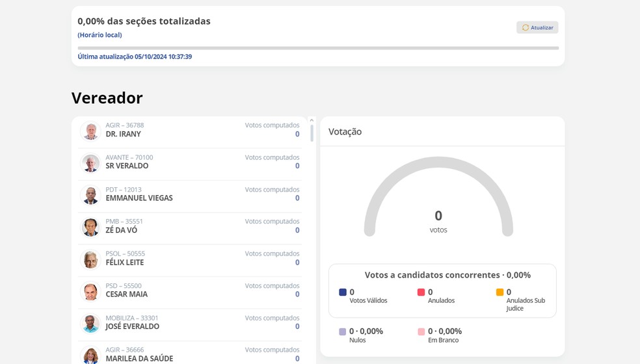The height and width of the screenshot is (364, 640).
Task: Click the candidate list scrollbar thumb
Action: point(312,133)
